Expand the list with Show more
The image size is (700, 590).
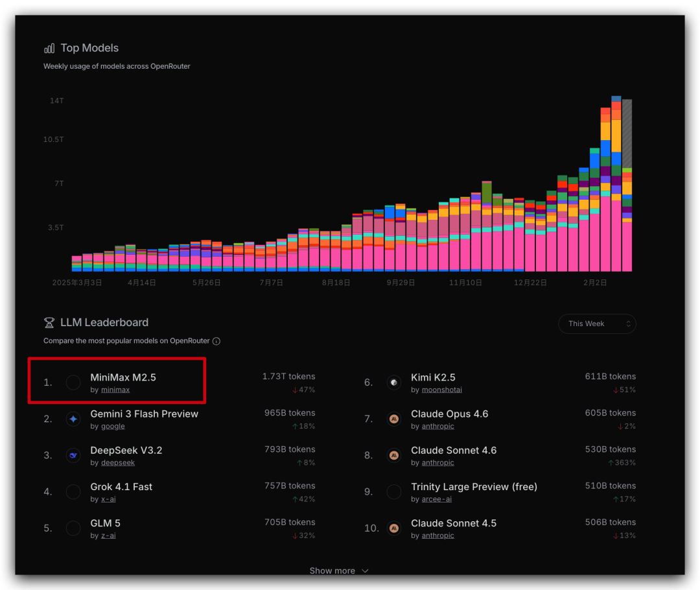click(332, 571)
